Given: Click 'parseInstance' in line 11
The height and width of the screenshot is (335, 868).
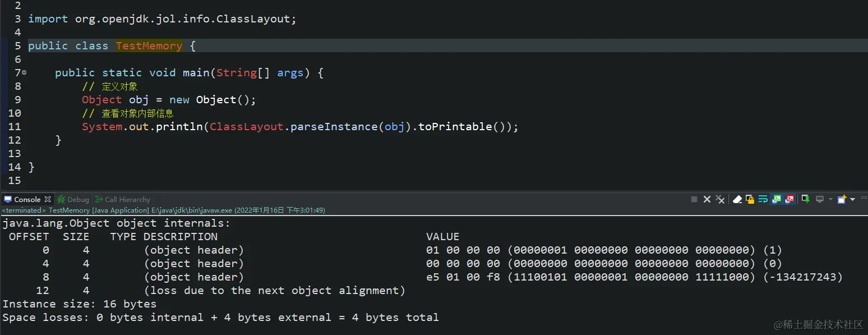Looking at the screenshot, I should pyautogui.click(x=334, y=127).
